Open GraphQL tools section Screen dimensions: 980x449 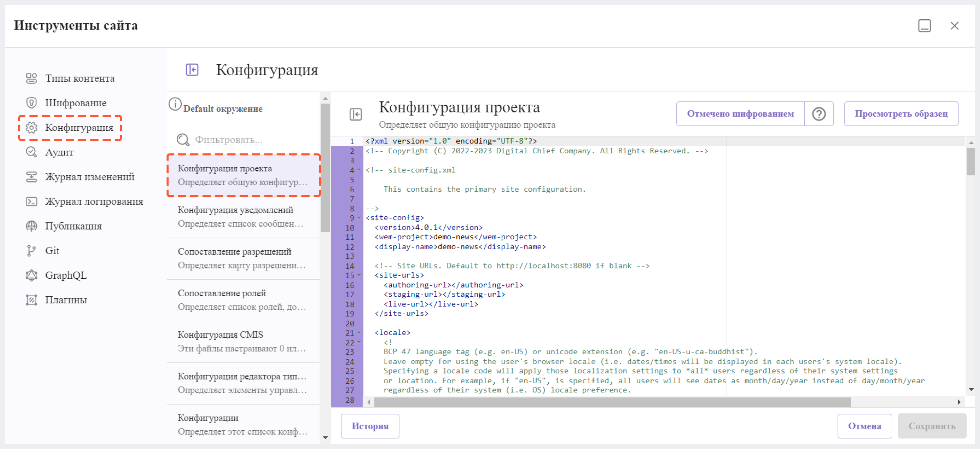point(66,275)
